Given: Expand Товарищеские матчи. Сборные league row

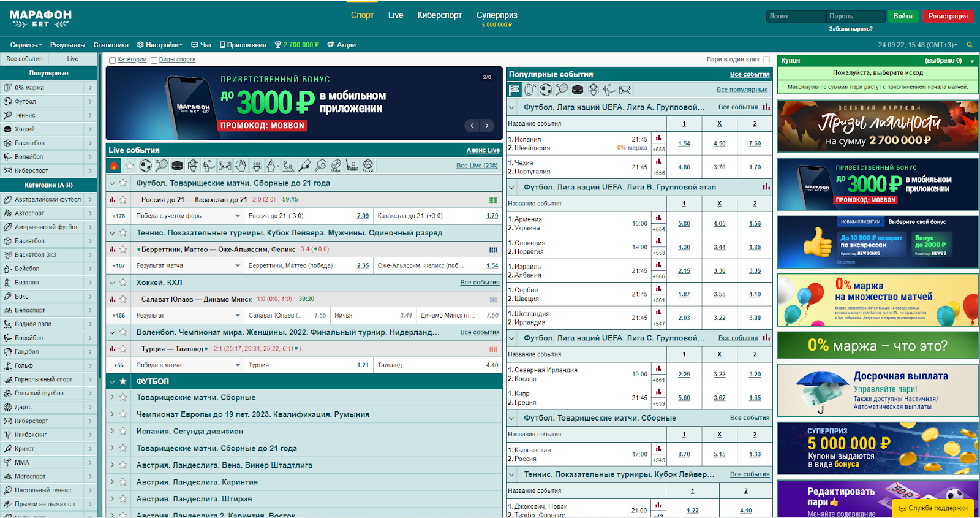Looking at the screenshot, I should (112, 397).
